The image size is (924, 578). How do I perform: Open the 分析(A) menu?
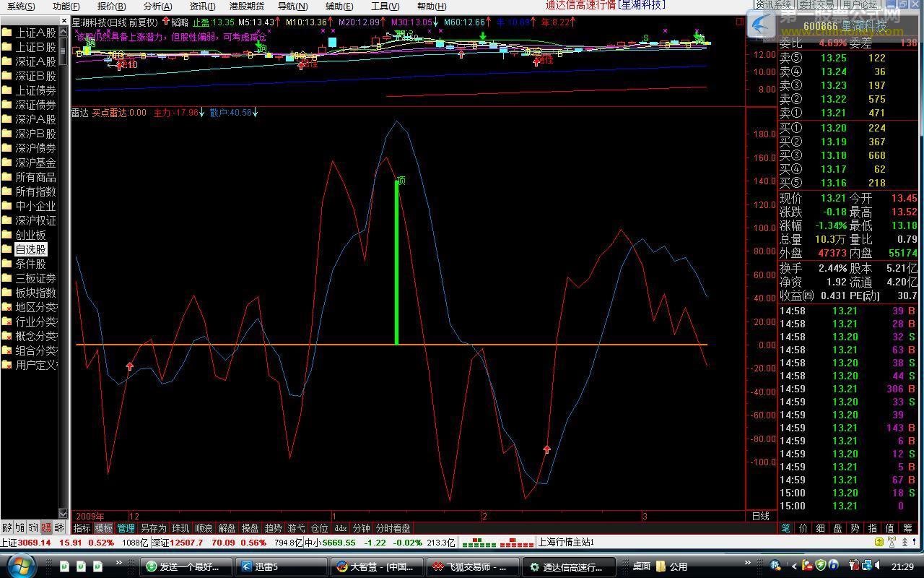click(157, 7)
